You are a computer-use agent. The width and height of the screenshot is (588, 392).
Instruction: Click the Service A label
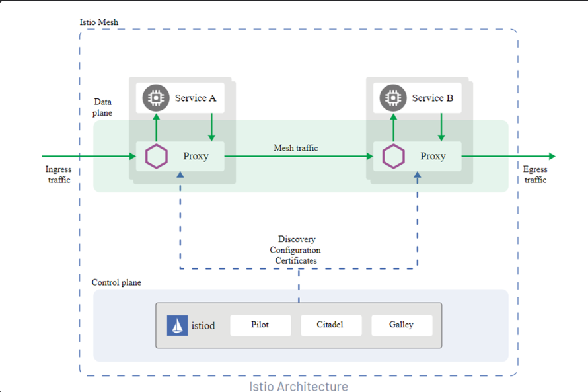pyautogui.click(x=196, y=98)
